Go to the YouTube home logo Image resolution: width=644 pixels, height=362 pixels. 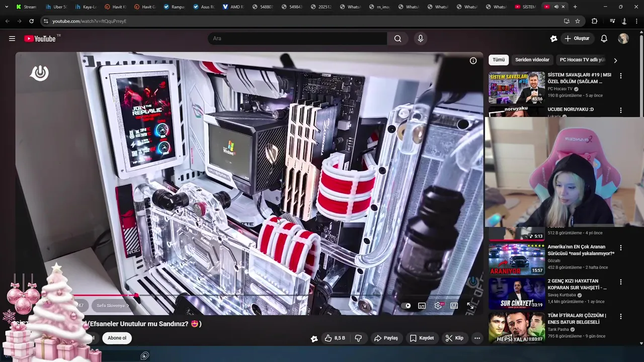tap(40, 39)
